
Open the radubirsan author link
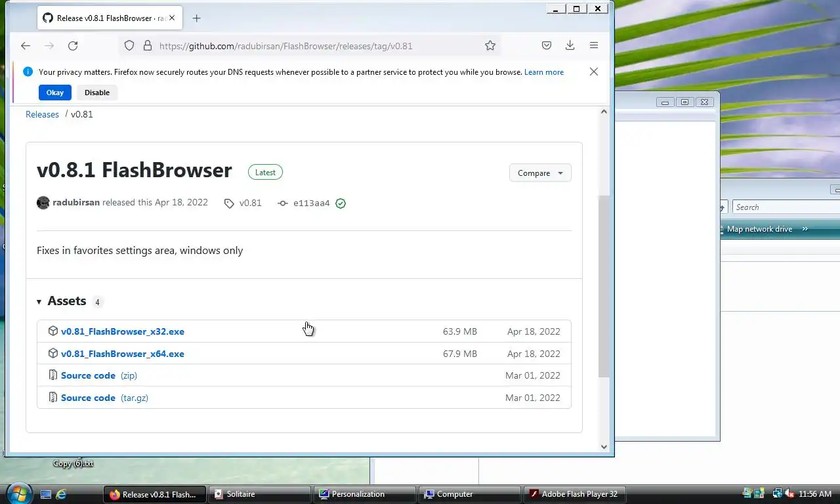tap(76, 202)
